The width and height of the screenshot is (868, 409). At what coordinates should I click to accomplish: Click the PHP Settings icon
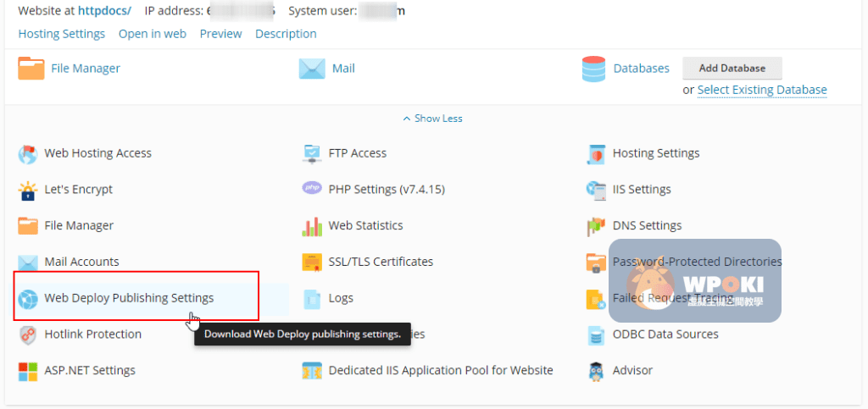[313, 189]
